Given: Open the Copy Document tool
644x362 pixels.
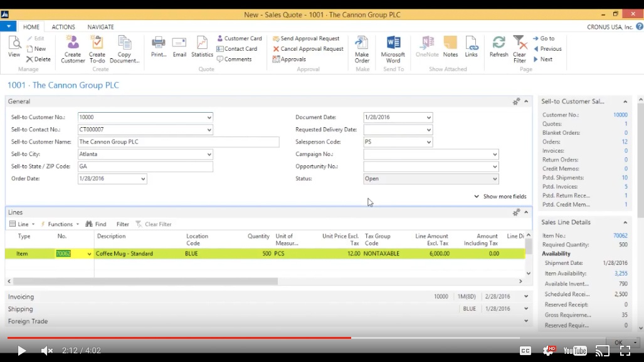Looking at the screenshot, I should pyautogui.click(x=124, y=49).
